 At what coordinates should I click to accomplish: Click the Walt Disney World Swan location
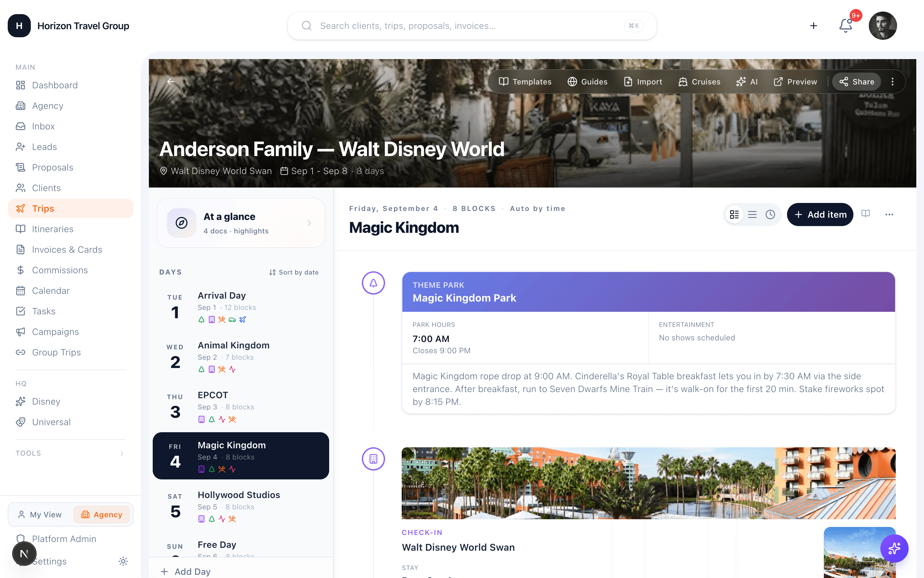[x=216, y=171]
